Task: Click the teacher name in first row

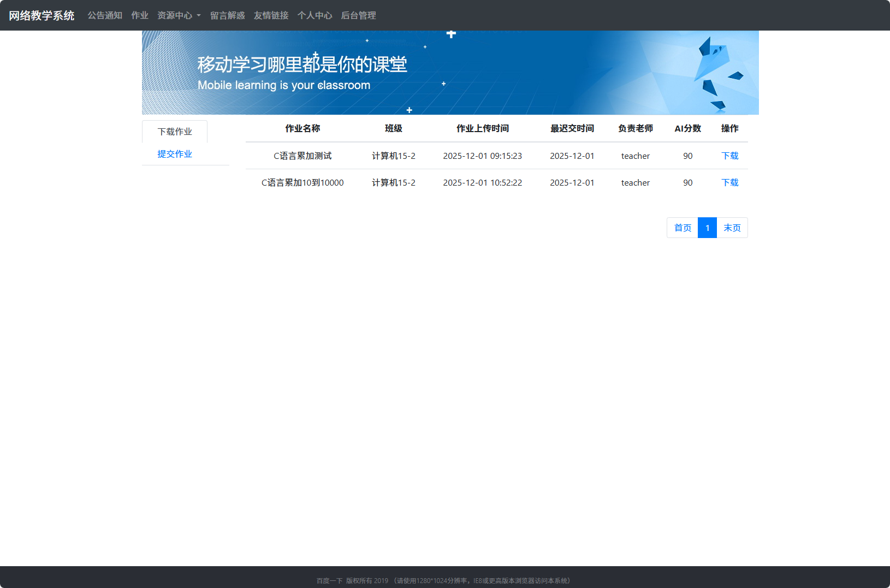Action: [x=635, y=156]
